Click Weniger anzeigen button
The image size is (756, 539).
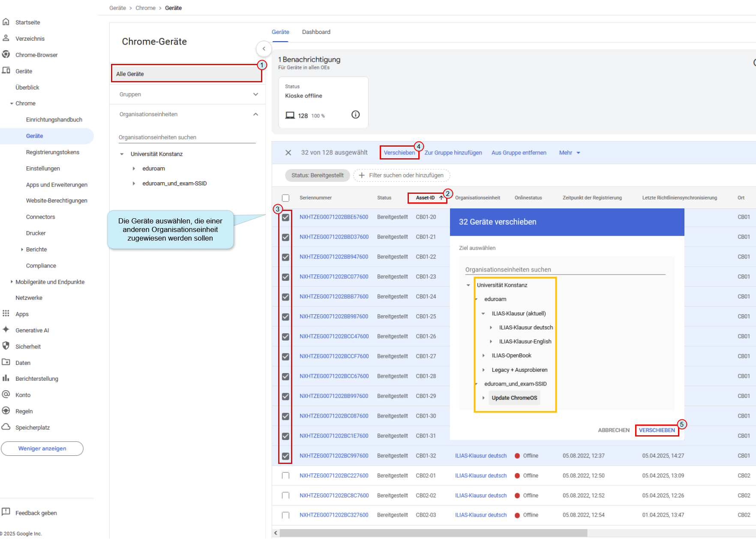click(42, 449)
